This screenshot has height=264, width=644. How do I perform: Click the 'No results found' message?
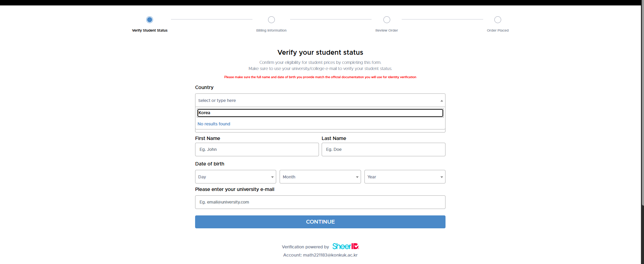(x=214, y=124)
